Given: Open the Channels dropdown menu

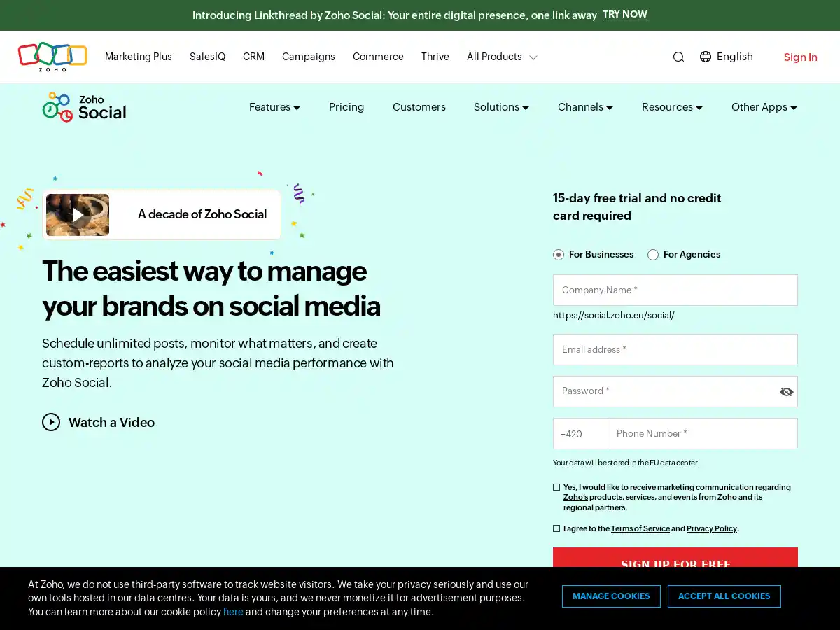Looking at the screenshot, I should pyautogui.click(x=585, y=107).
